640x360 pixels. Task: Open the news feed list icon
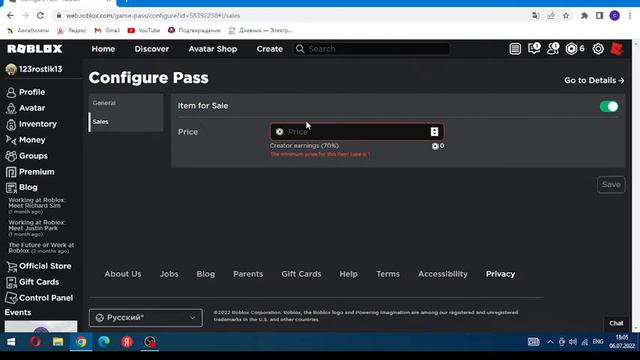(x=515, y=49)
